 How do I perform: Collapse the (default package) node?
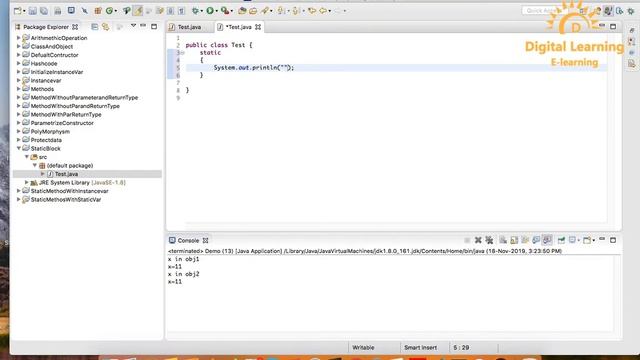click(x=35, y=165)
